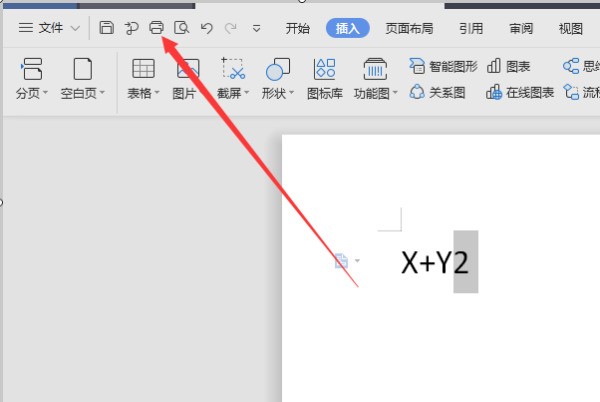Click the Save icon in quick access toolbar
This screenshot has height=402, width=600.
106,28
